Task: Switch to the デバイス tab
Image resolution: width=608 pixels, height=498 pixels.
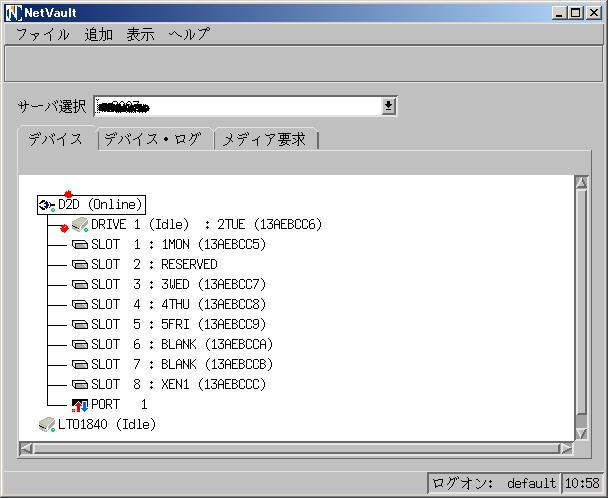Action: pyautogui.click(x=56, y=139)
